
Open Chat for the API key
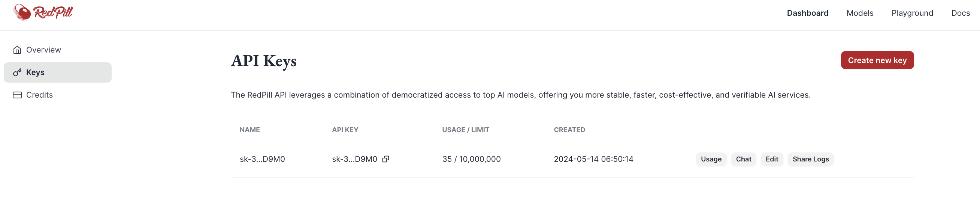click(743, 159)
